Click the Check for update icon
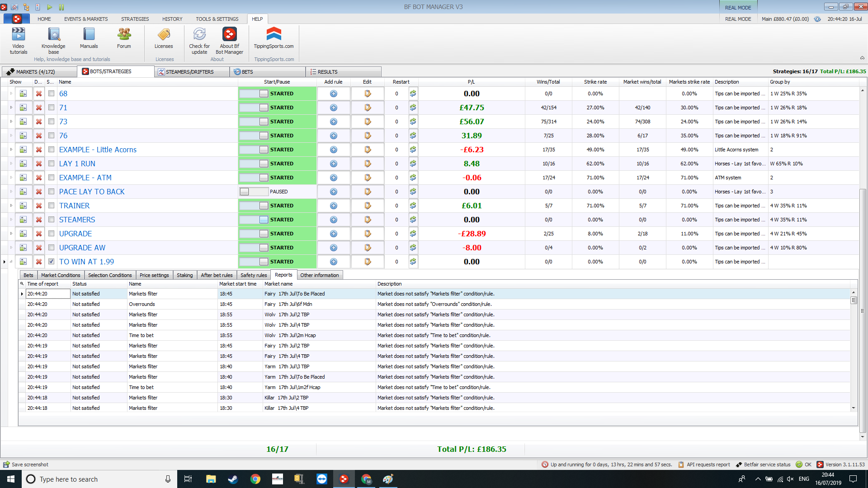868x488 pixels. tap(199, 41)
